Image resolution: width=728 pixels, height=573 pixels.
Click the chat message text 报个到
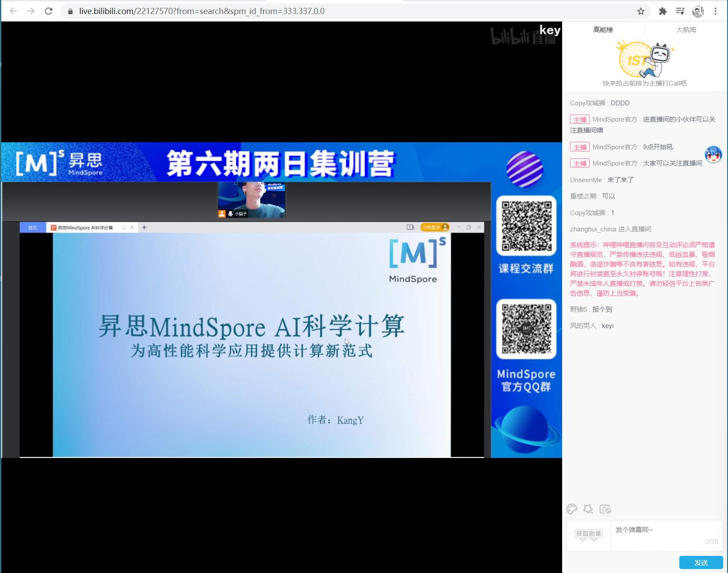pyautogui.click(x=602, y=310)
